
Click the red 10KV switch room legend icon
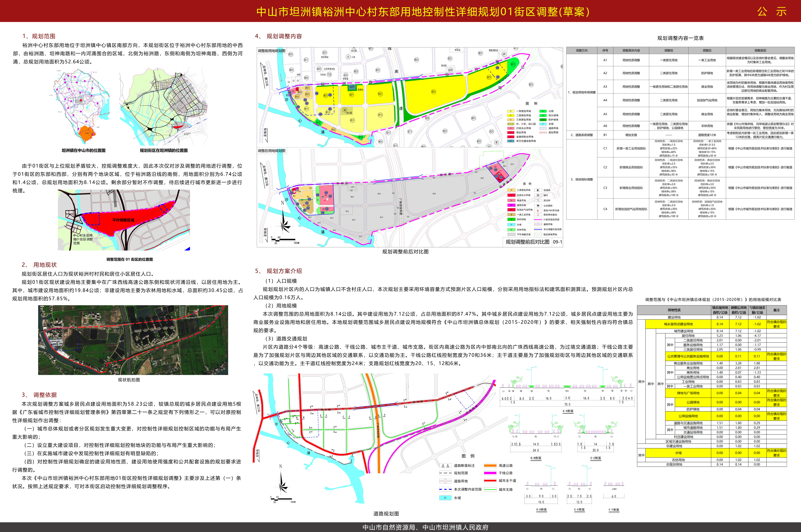[x=538, y=211]
